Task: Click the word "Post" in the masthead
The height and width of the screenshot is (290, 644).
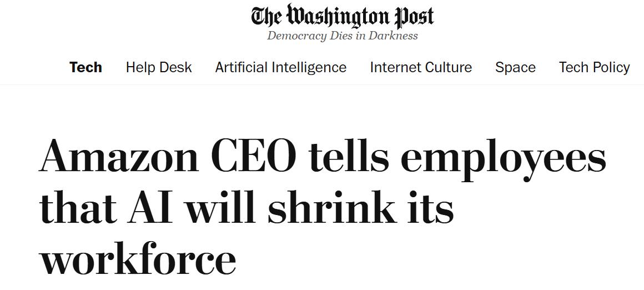Action: click(414, 16)
